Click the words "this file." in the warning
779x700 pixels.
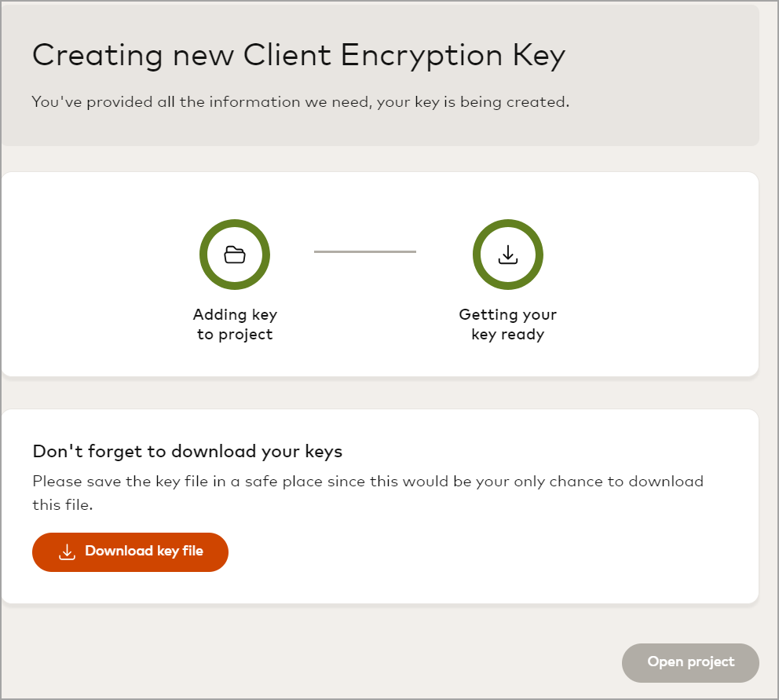(x=63, y=505)
